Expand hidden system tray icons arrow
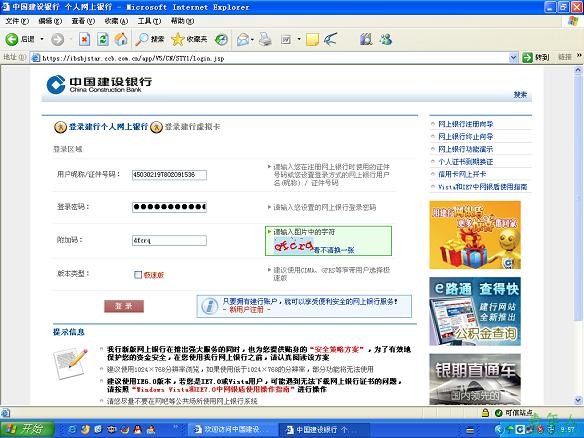 click(x=498, y=430)
